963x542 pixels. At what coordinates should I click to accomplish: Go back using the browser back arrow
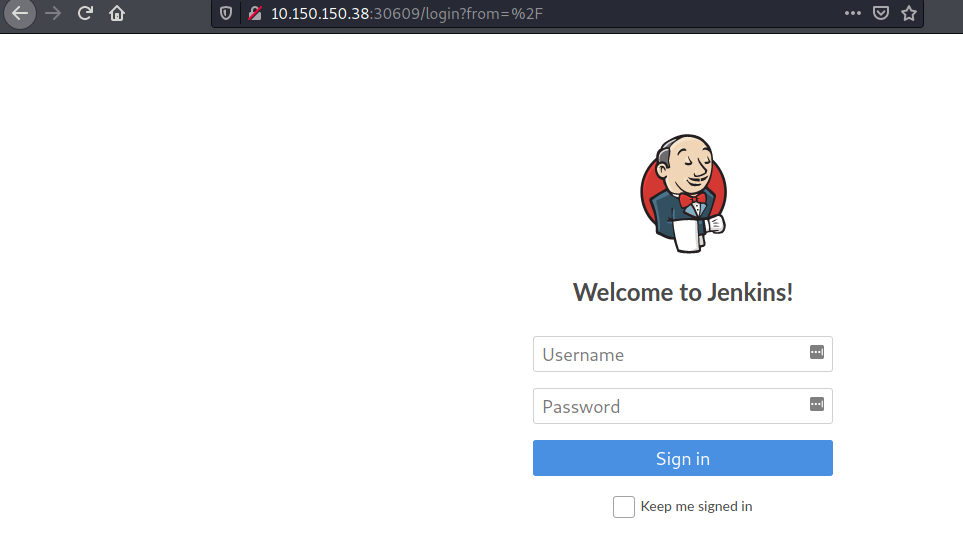click(x=20, y=13)
